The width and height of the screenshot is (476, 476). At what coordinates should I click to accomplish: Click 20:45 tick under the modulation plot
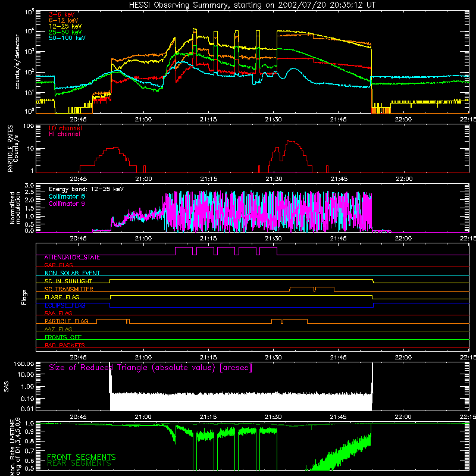[79, 239]
